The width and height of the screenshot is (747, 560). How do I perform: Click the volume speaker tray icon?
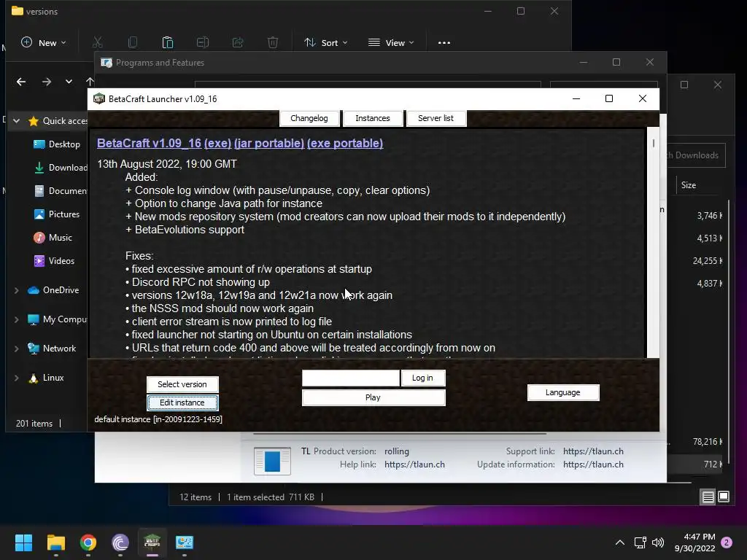coord(658,542)
